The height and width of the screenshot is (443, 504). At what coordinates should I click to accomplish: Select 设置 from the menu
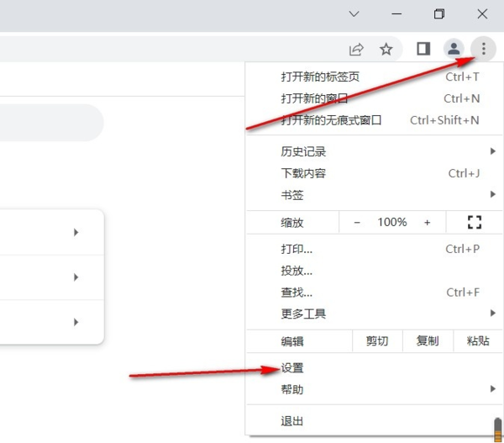[x=292, y=367]
